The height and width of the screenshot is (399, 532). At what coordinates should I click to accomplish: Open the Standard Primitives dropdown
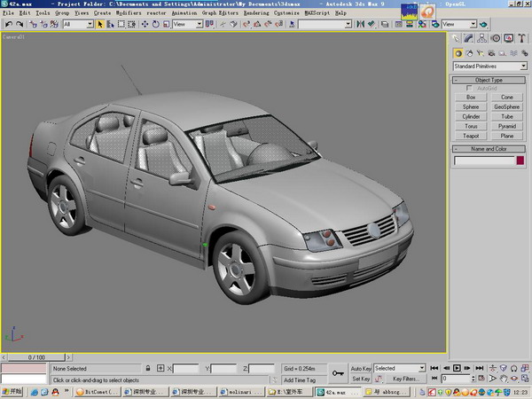[x=490, y=66]
